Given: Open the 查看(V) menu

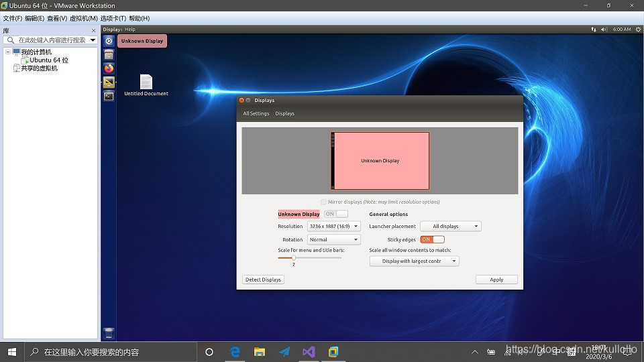Looking at the screenshot, I should click(x=57, y=19).
